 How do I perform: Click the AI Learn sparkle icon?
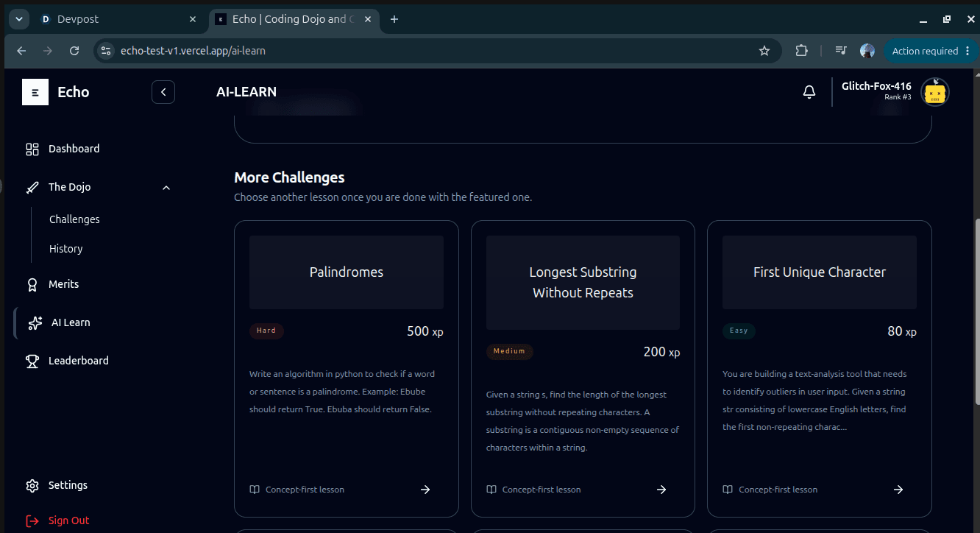pyautogui.click(x=35, y=323)
